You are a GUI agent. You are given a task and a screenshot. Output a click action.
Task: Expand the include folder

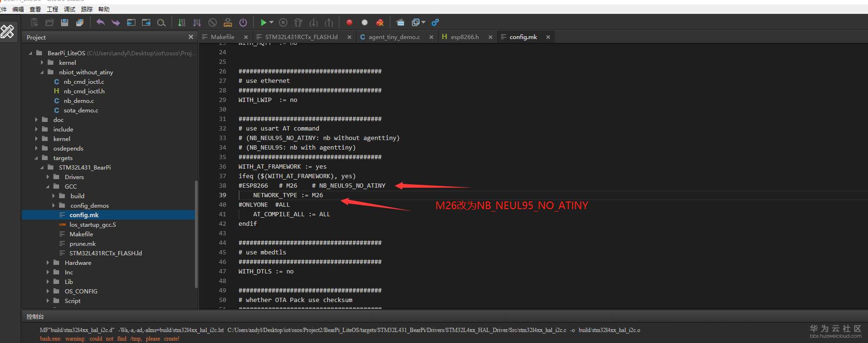(x=36, y=130)
